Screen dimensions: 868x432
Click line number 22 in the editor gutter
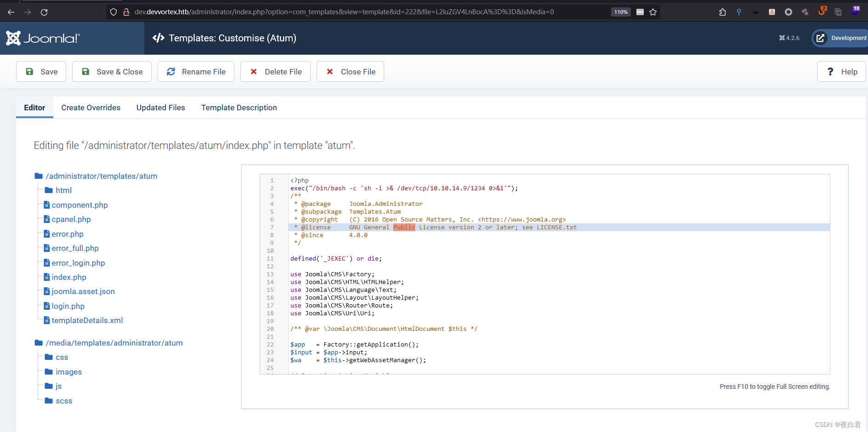click(270, 345)
